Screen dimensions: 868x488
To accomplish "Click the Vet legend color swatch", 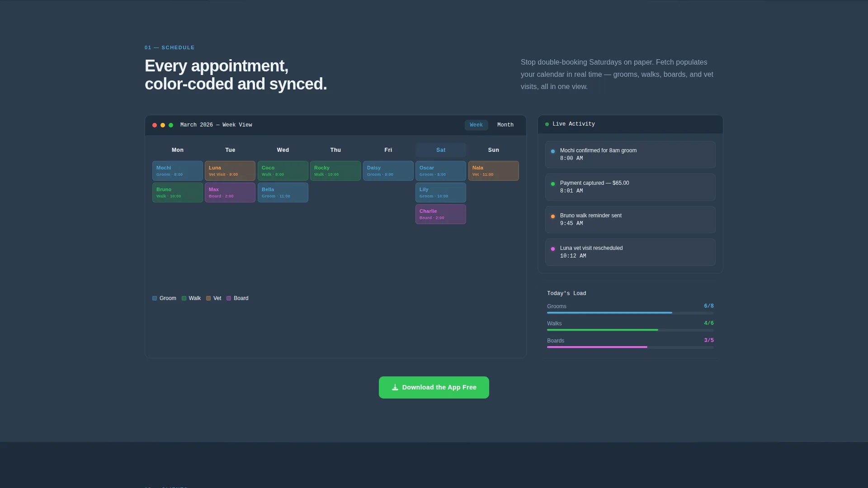I will tap(208, 298).
